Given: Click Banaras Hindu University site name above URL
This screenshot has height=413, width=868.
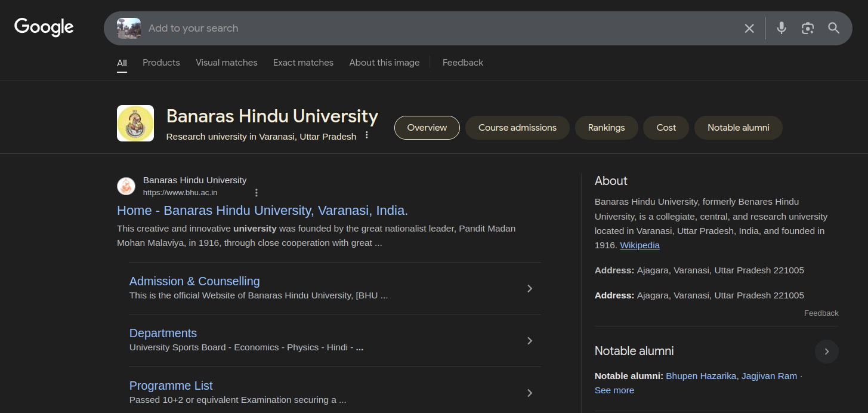Looking at the screenshot, I should (x=194, y=180).
